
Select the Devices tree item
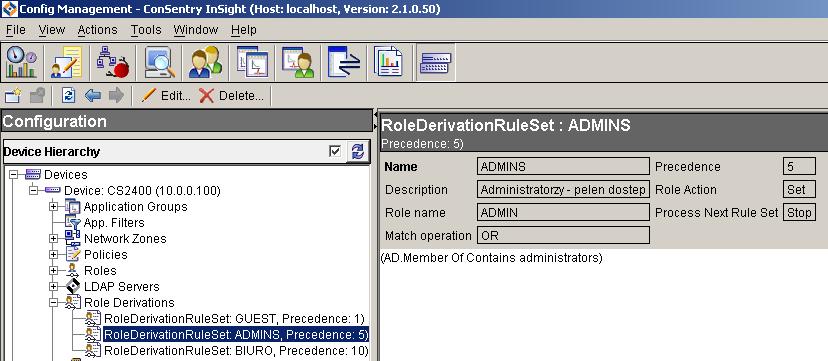[x=65, y=175]
